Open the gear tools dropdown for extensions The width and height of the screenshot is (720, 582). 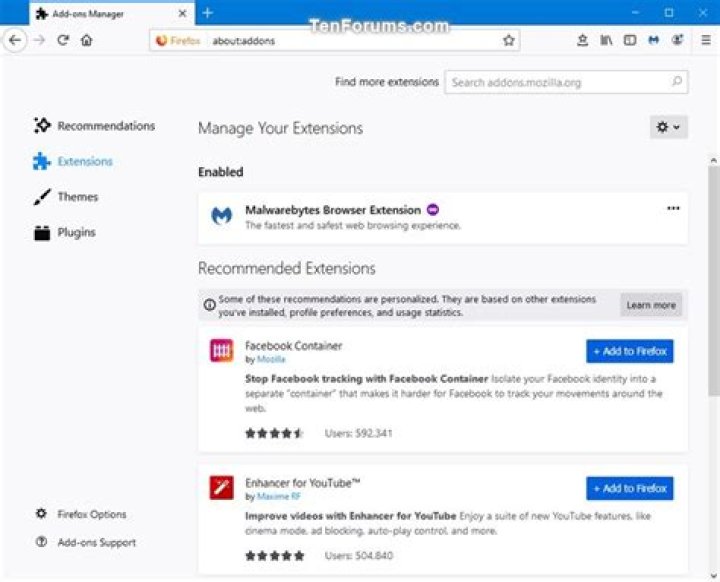[669, 127]
